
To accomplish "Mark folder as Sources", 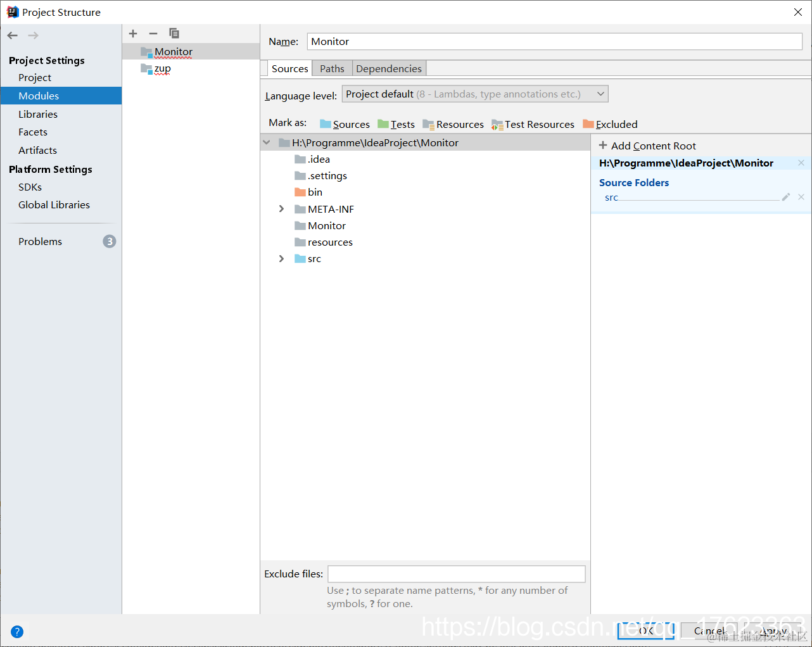I will (345, 124).
